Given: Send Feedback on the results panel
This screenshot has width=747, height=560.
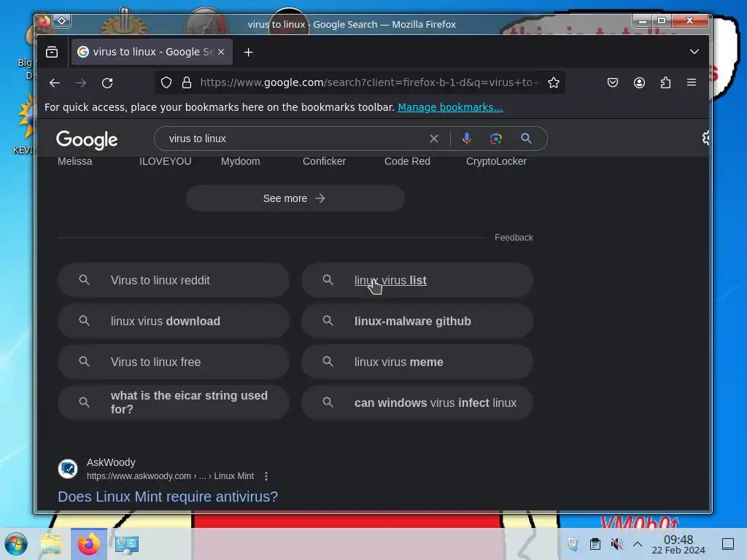Looking at the screenshot, I should point(514,237).
